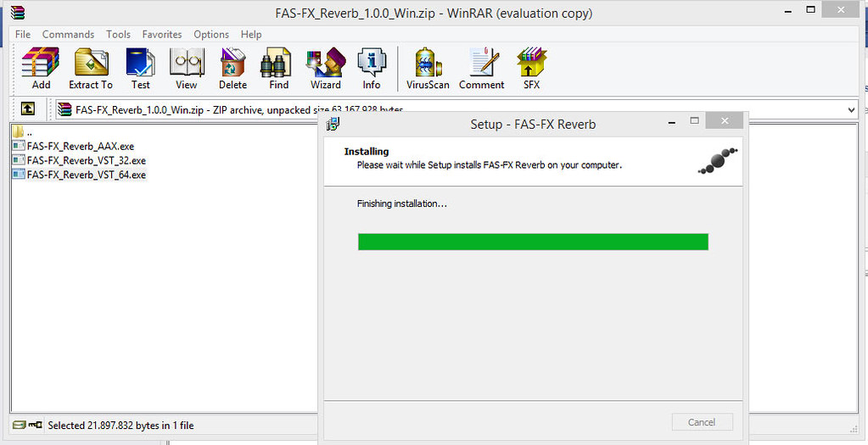
Task: Launch the Wizard tool
Action: click(x=325, y=68)
